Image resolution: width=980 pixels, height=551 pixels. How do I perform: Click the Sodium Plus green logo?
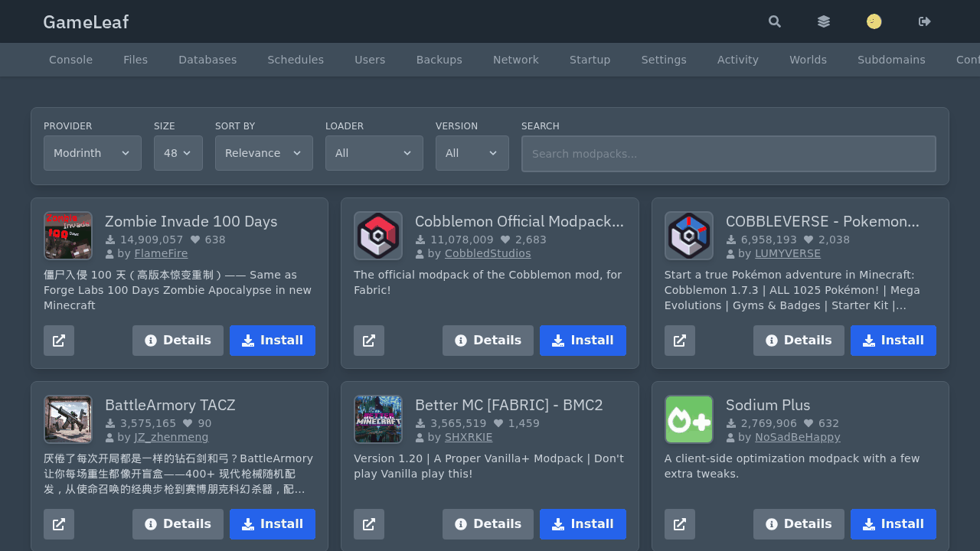tap(689, 419)
